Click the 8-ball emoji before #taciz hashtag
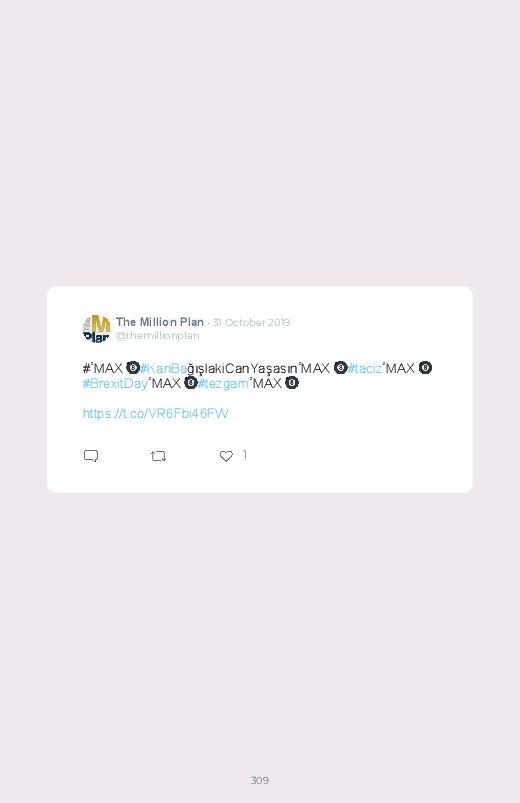 [x=340, y=368]
